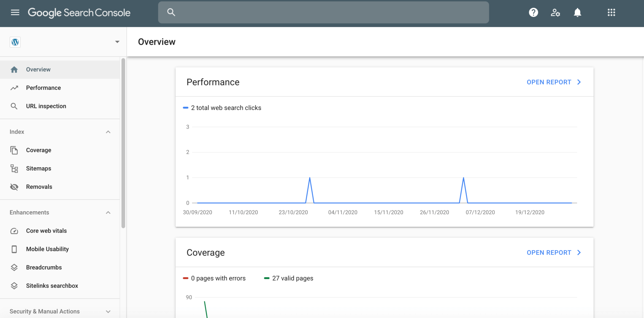Click the Breadcrumbs layers icon
Viewport: 644px width, 318px height.
(x=14, y=267)
